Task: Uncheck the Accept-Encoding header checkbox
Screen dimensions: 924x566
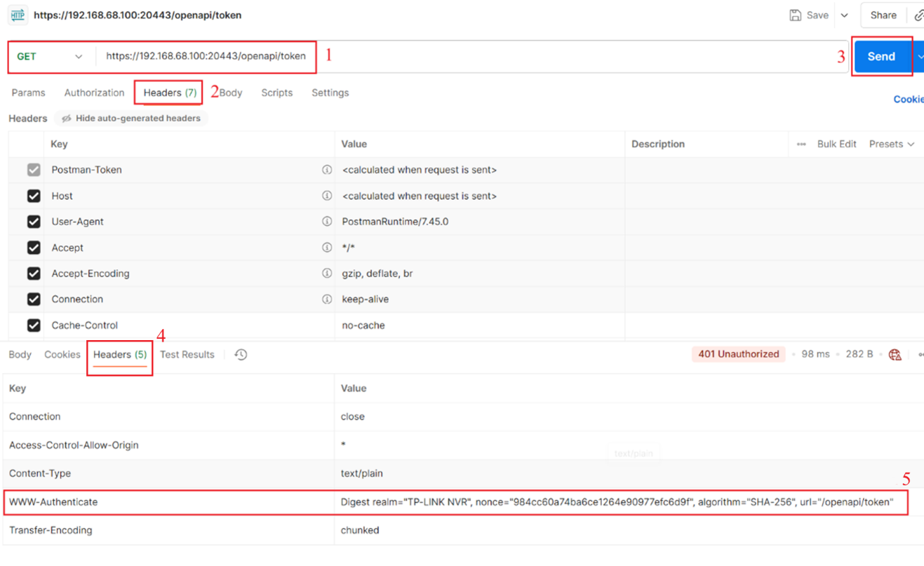Action: click(34, 274)
